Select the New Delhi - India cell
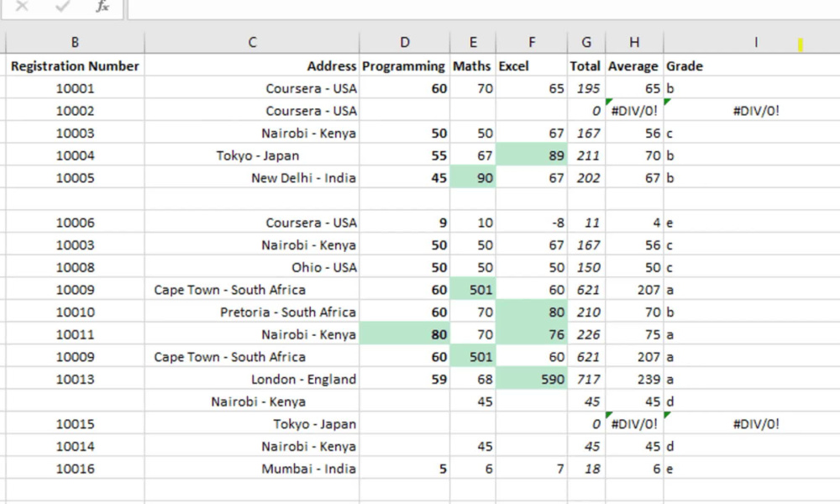Viewport: 840px width, 504px height. coord(252,178)
